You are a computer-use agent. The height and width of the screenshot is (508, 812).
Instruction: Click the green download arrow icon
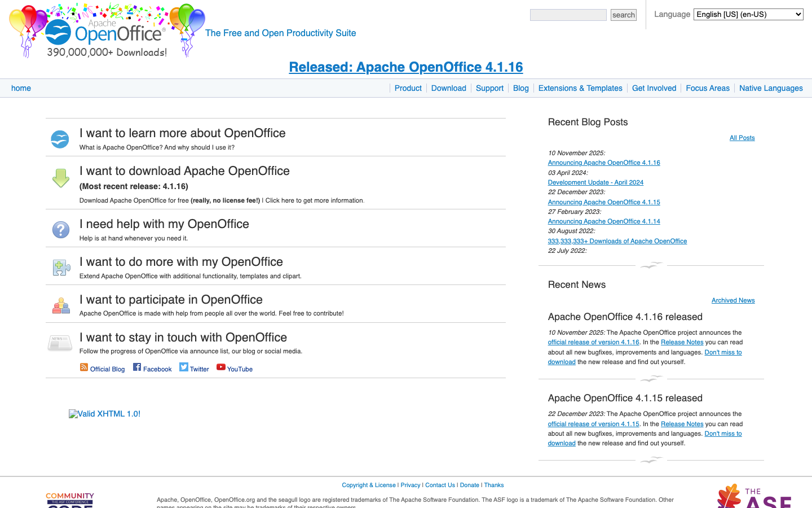[x=60, y=178]
